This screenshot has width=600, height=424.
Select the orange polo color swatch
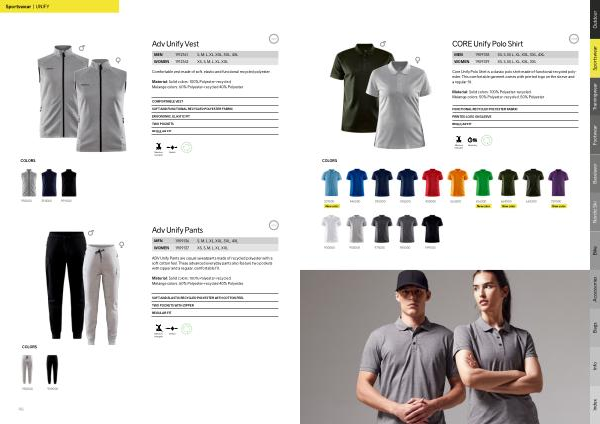[458, 183]
